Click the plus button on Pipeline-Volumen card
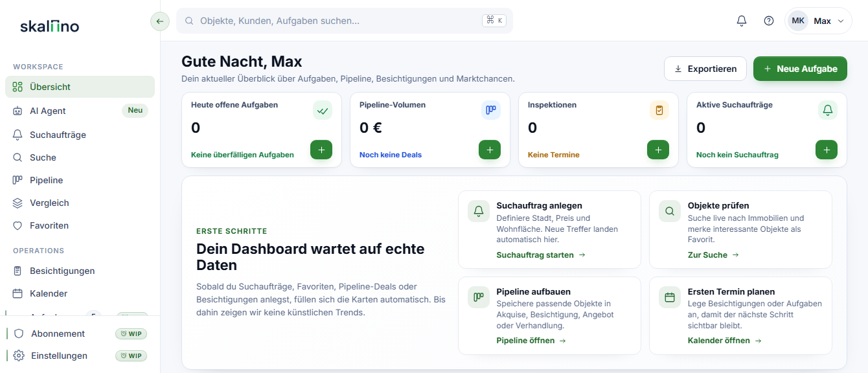 pos(490,150)
